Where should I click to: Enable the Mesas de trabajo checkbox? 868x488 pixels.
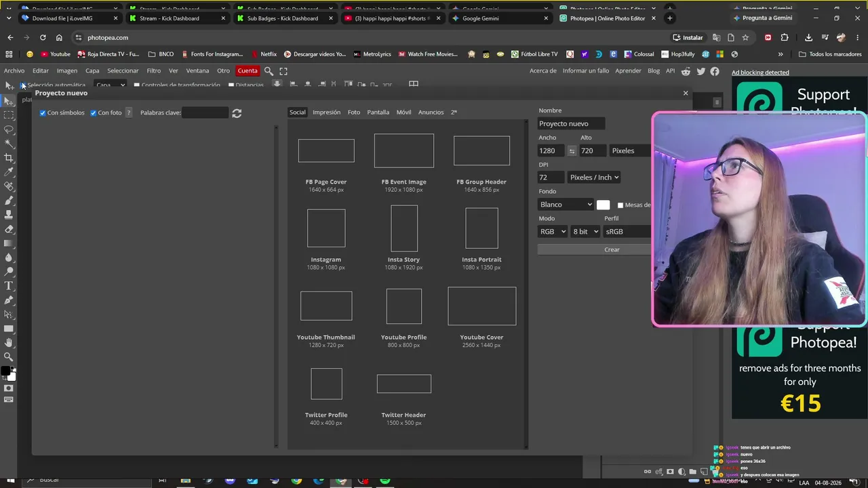pos(620,205)
